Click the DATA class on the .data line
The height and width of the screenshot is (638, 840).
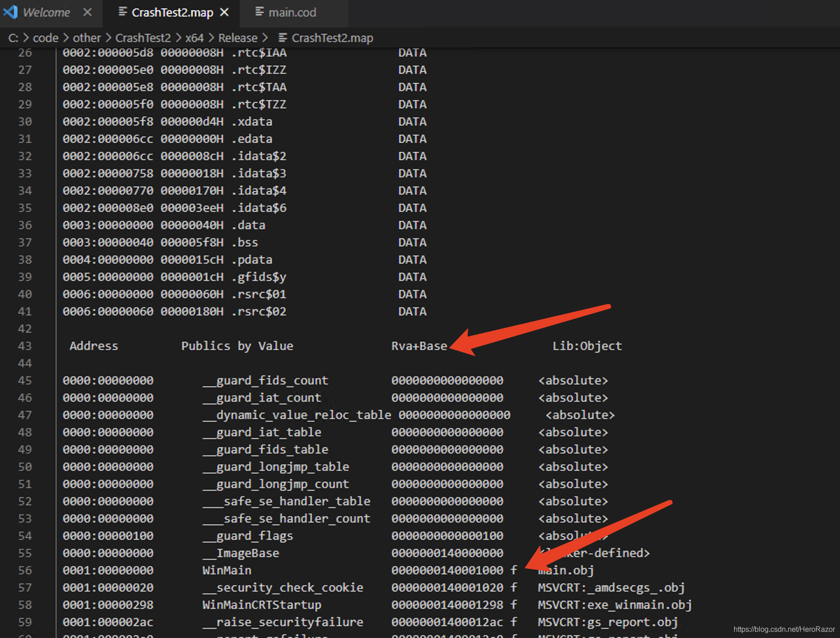[x=412, y=225]
